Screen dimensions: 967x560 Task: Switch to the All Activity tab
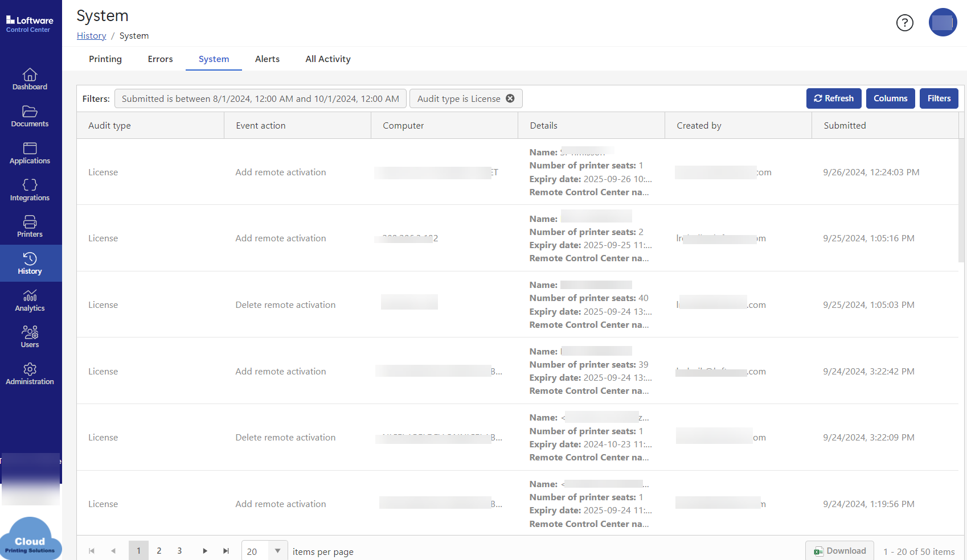point(328,59)
